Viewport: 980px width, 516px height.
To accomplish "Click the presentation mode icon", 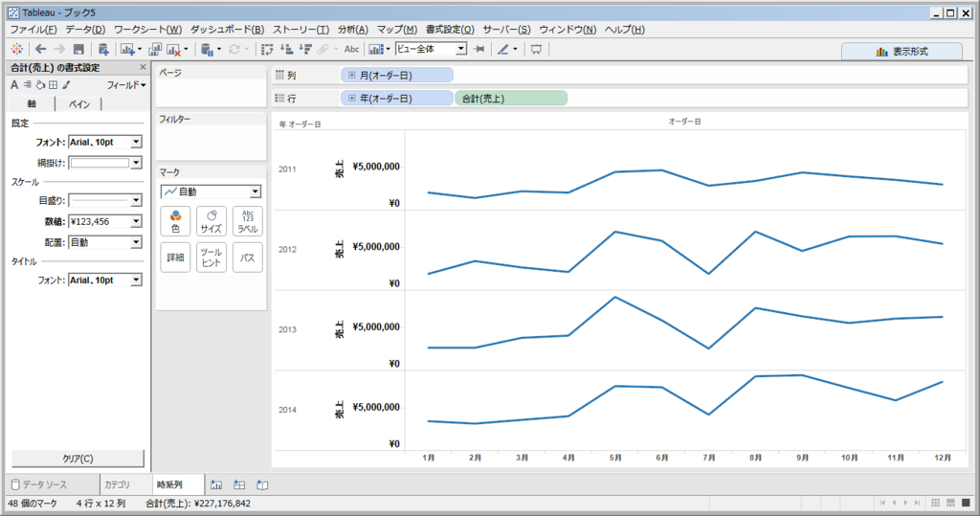I will [536, 49].
